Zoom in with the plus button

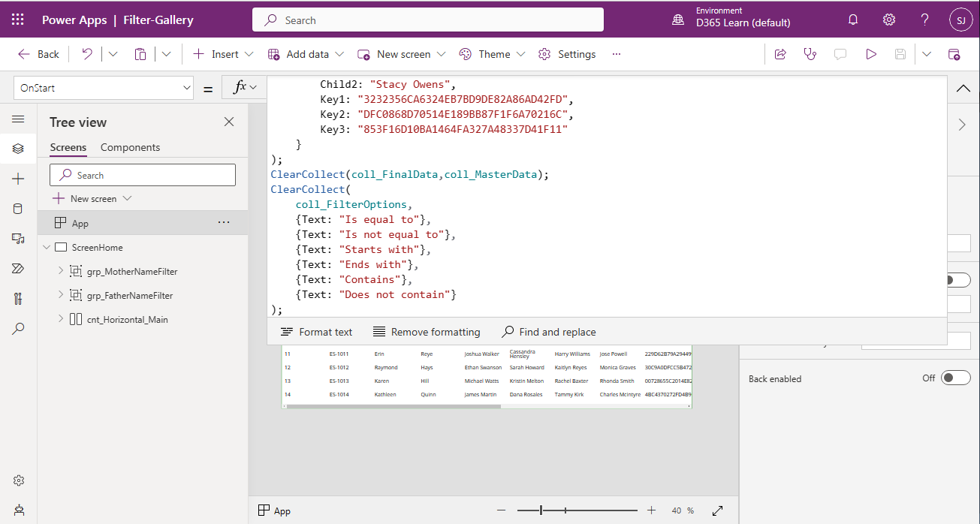651,510
